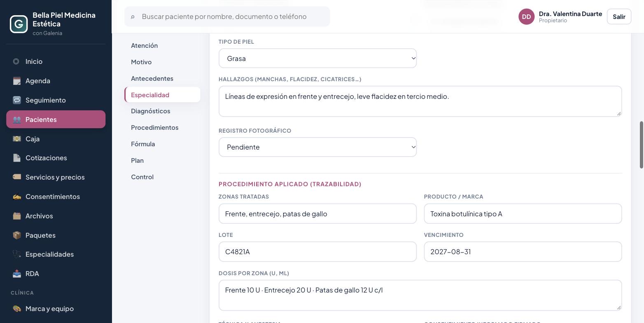Open the Registro fotográfico dropdown
644x323 pixels.
coord(317,147)
